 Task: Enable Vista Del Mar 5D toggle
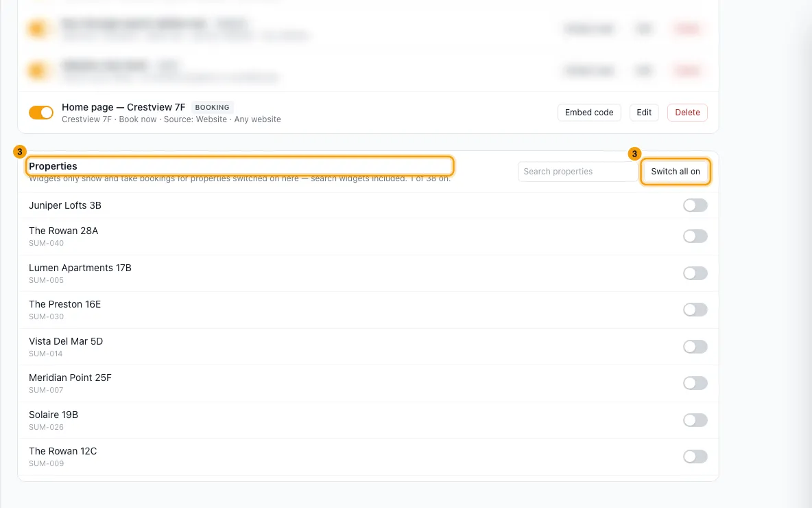(695, 347)
